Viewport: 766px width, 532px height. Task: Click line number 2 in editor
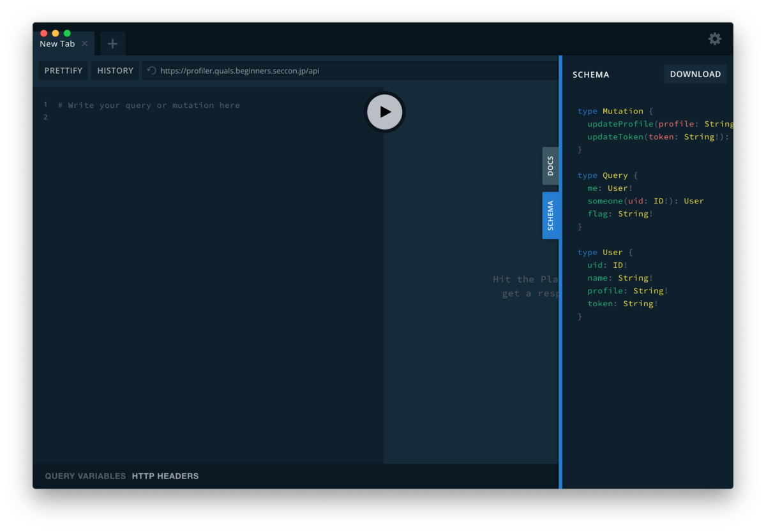point(45,117)
